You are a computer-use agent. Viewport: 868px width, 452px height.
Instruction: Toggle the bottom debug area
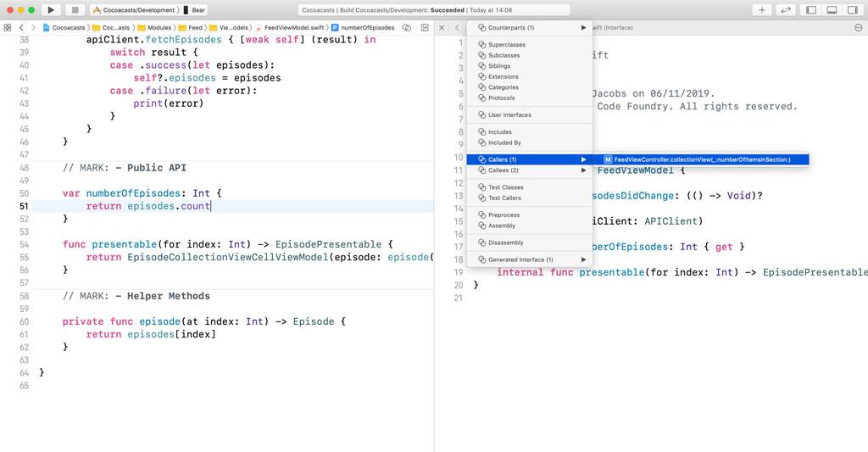tap(832, 10)
